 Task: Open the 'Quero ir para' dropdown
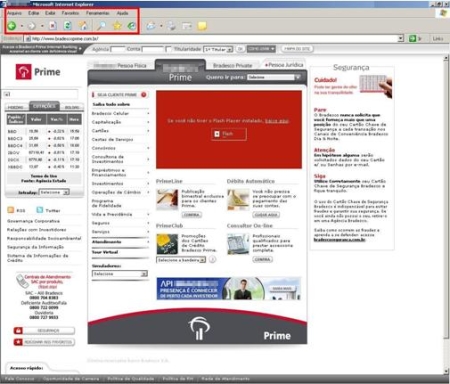point(274,77)
